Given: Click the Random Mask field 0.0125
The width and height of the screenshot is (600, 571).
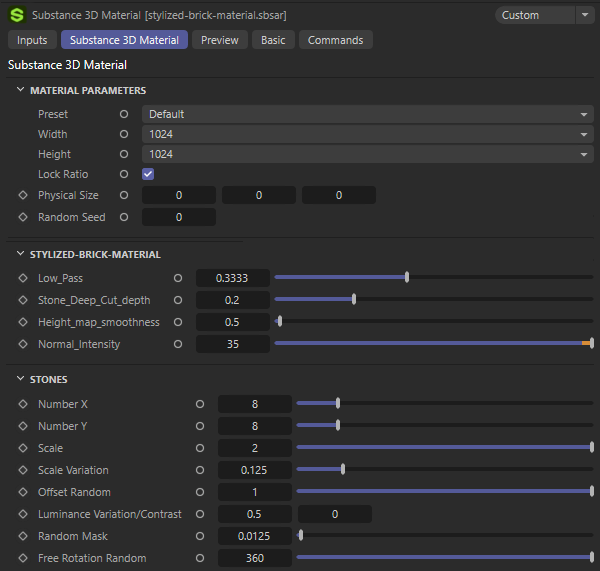Looking at the screenshot, I should pyautogui.click(x=255, y=536).
